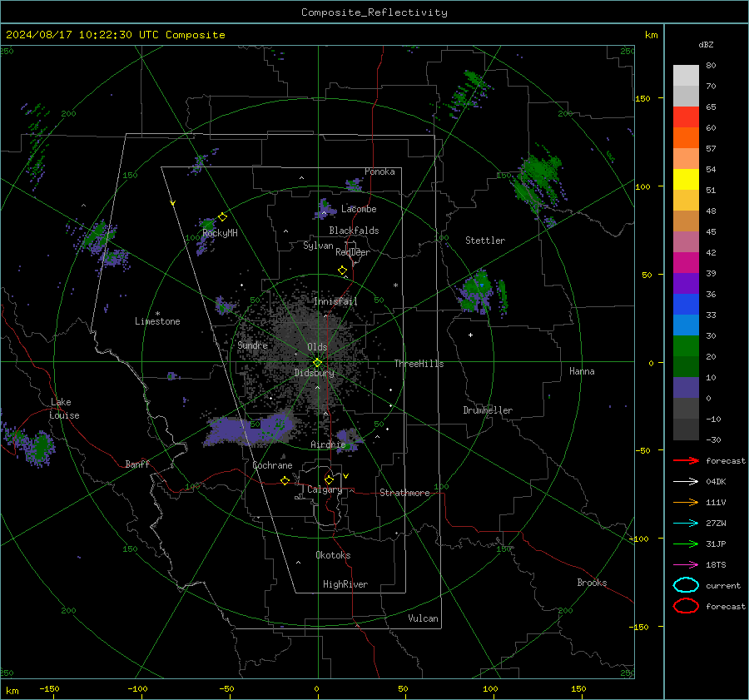Click the Strathmore town label
749x700 pixels.
(x=404, y=493)
